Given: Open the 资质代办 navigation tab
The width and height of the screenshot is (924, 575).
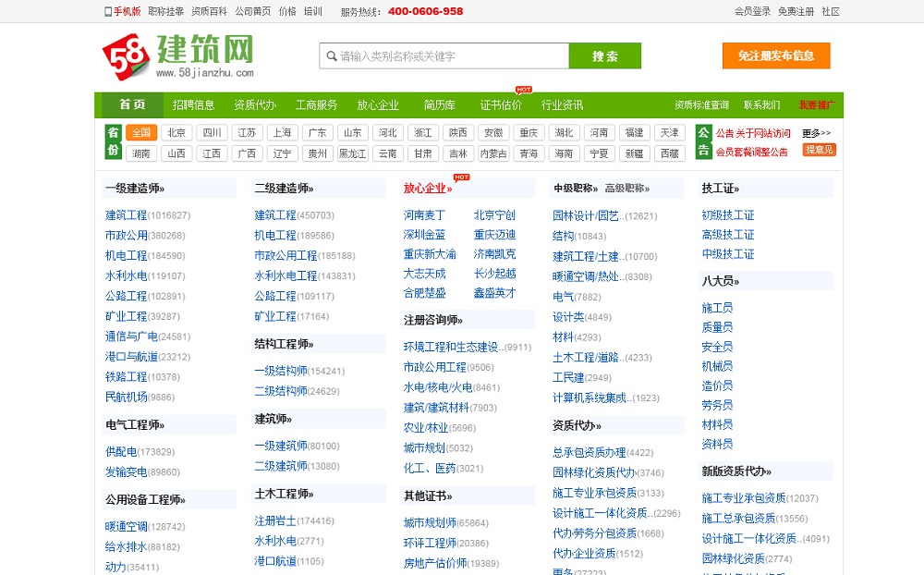Looking at the screenshot, I should click(x=255, y=105).
